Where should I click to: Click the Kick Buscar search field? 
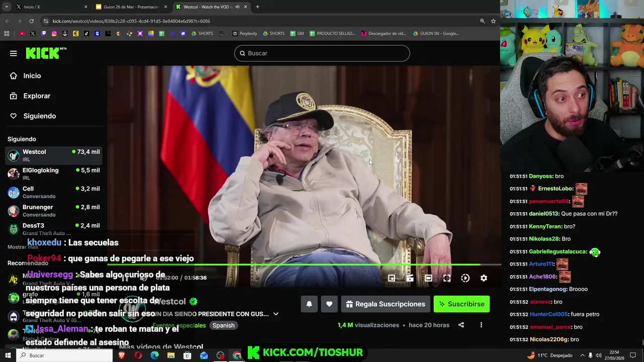pos(322,53)
